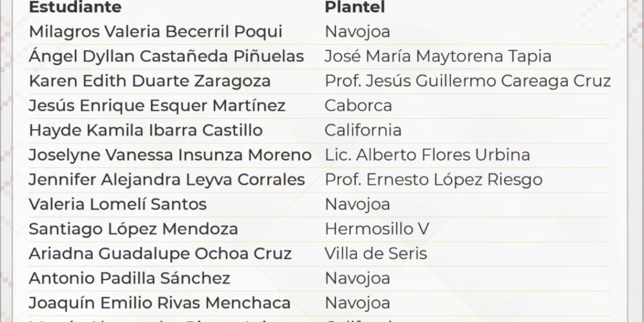Select Santiago López Mendoza entry
Screen dimensions: 644x322
133,229
